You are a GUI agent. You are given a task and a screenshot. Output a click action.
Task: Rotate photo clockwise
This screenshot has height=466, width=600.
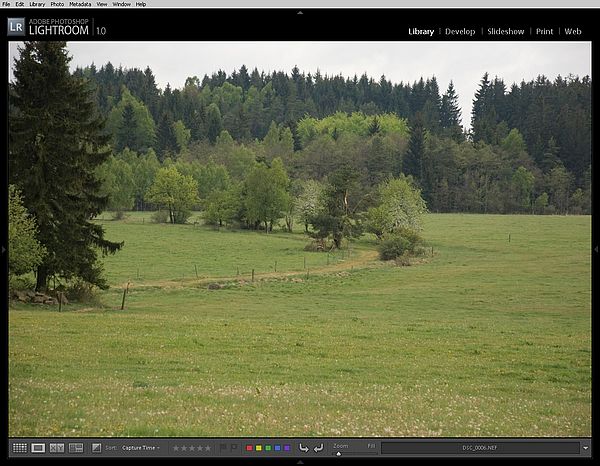pos(318,448)
